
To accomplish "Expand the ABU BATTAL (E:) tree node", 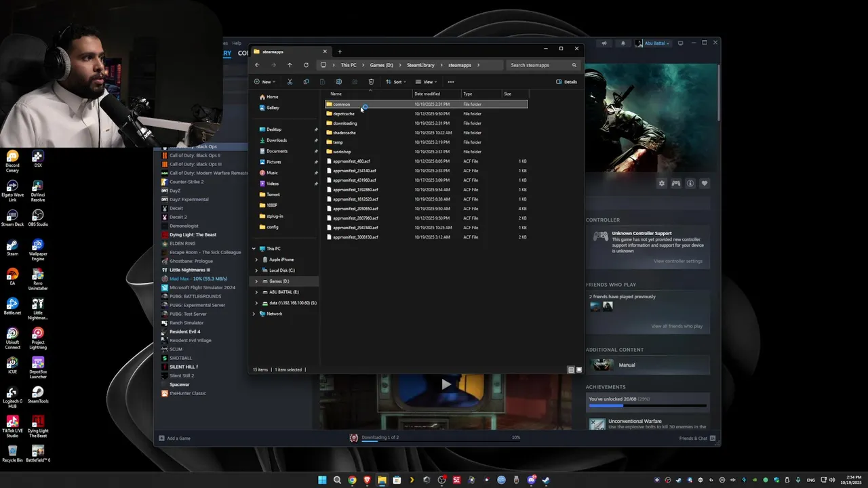I will (x=256, y=292).
